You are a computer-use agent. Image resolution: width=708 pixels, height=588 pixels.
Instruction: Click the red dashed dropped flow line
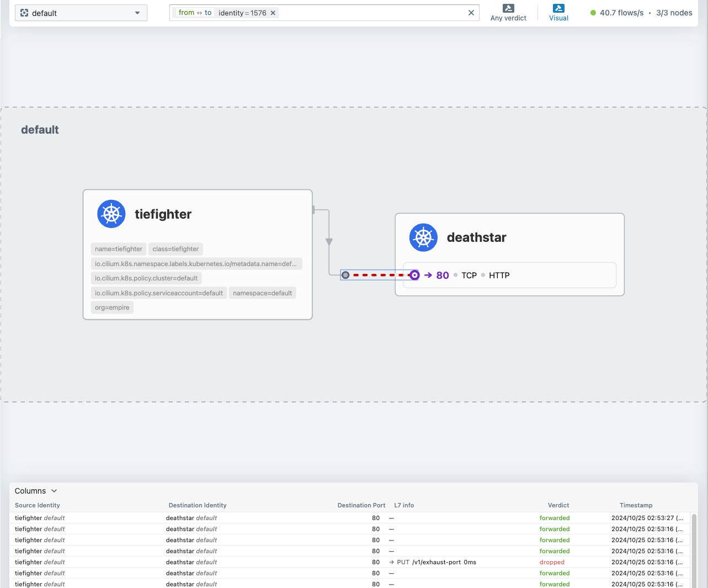coord(380,275)
